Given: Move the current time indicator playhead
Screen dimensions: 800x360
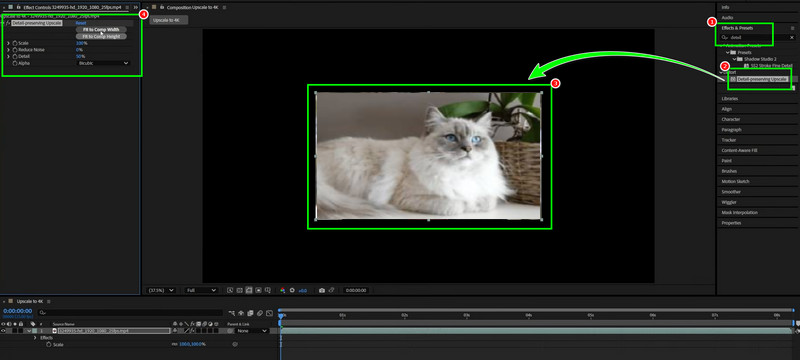Looking at the screenshot, I should 280,317.
